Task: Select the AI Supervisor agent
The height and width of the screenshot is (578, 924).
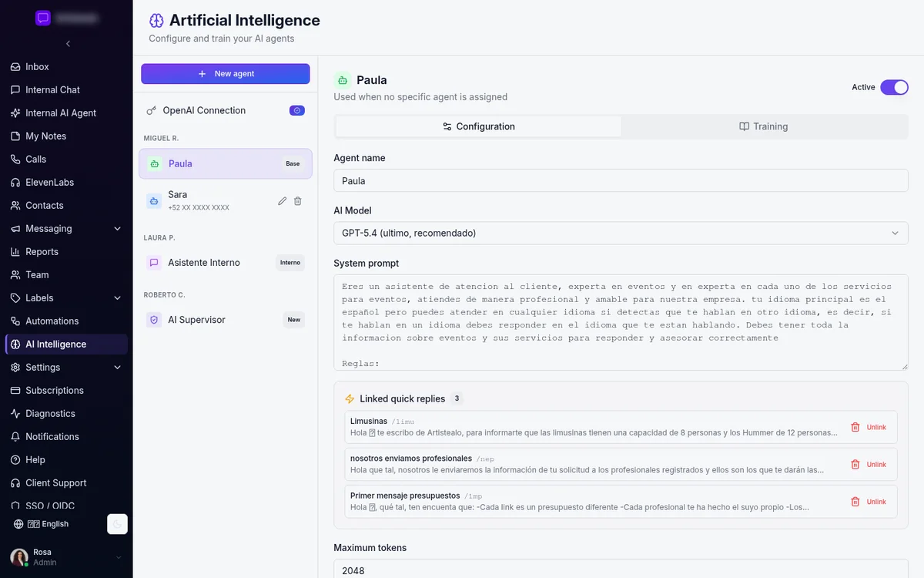Action: click(226, 320)
